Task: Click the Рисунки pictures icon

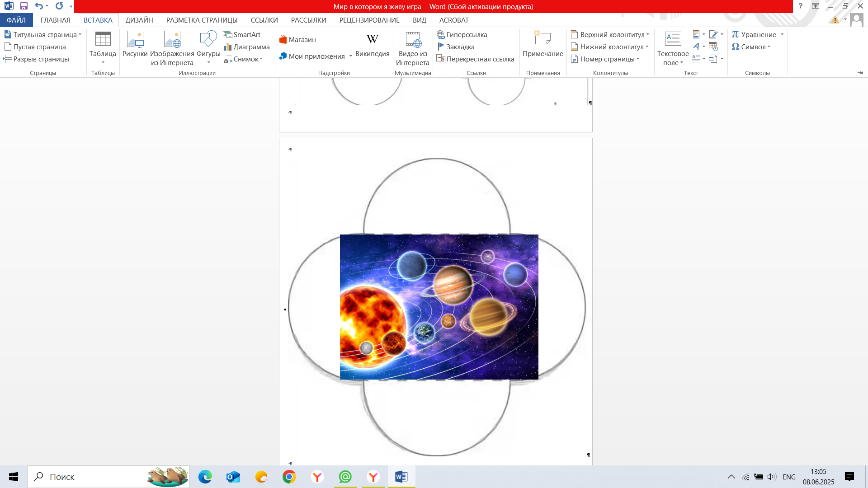Action: click(x=135, y=40)
